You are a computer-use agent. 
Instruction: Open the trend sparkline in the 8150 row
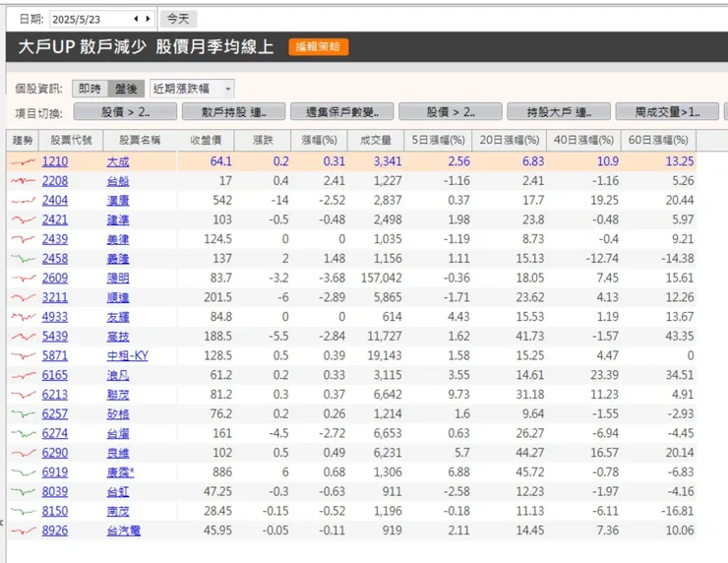pos(24,512)
